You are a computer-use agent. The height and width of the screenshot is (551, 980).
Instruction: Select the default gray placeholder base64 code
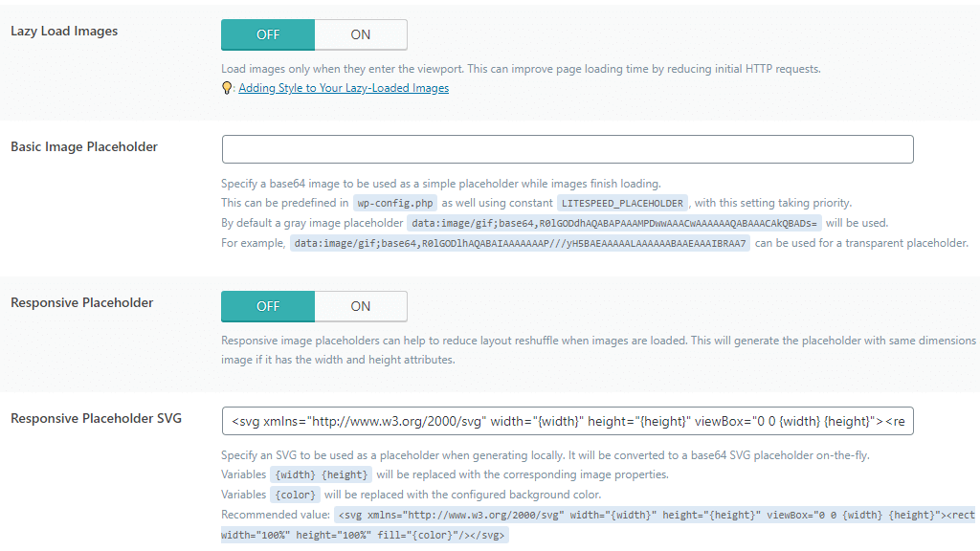(614, 223)
